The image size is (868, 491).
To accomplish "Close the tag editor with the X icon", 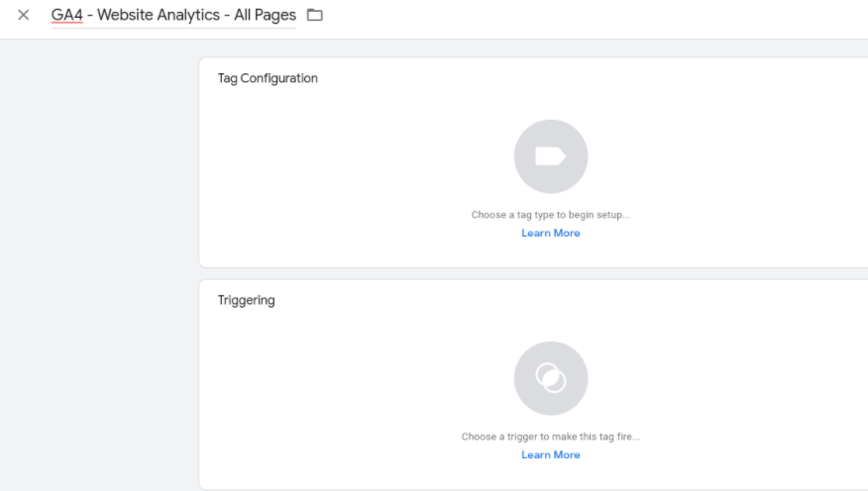I will (24, 15).
